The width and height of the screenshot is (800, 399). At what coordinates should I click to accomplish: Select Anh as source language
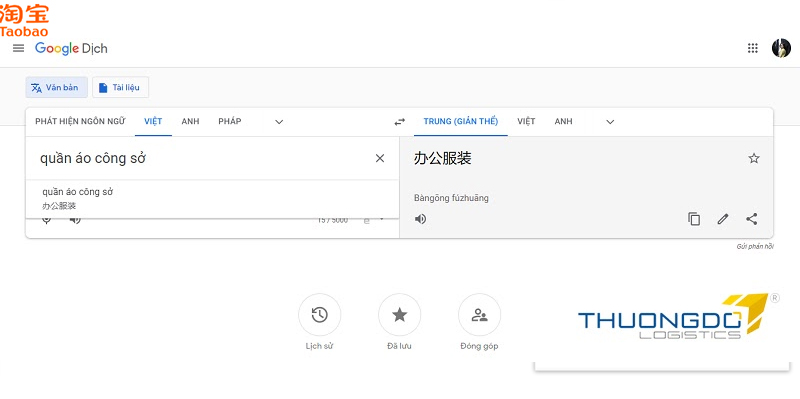pos(190,121)
